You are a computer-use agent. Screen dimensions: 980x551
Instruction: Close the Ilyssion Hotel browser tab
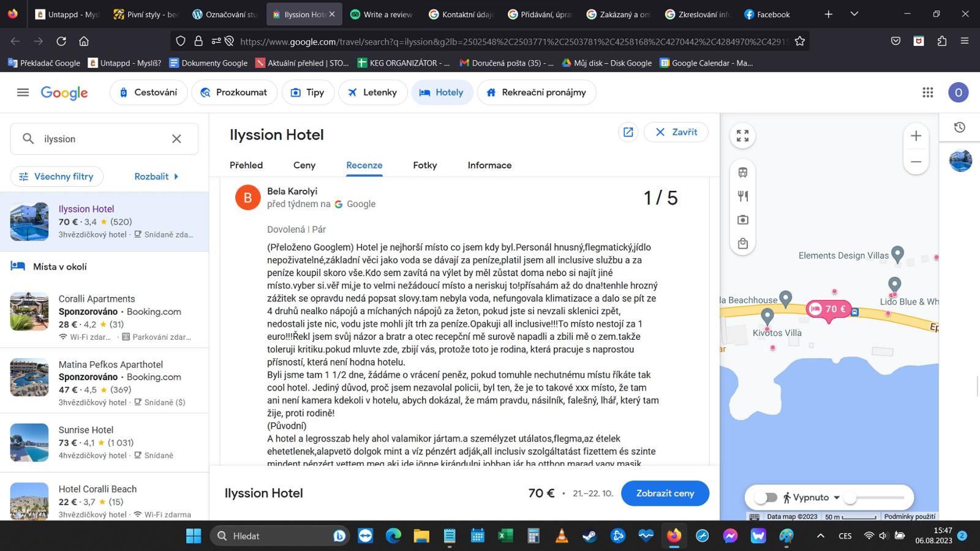(332, 14)
